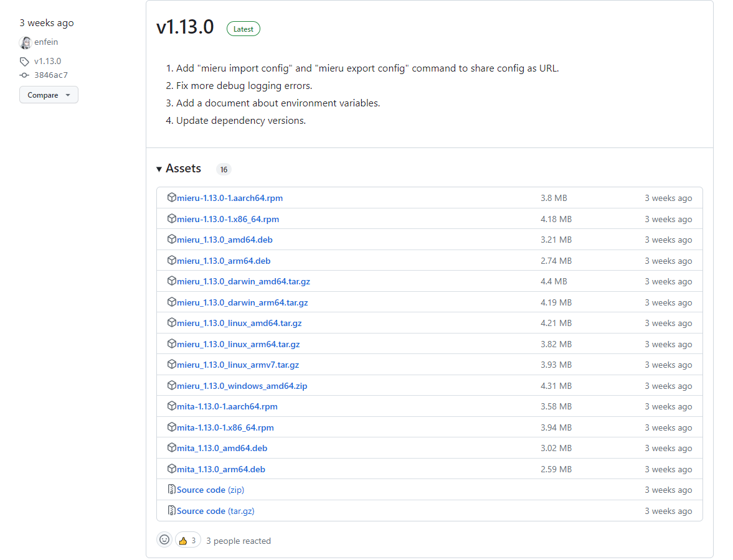This screenshot has width=733, height=560.
Task: Click the package icon beside mieru_1.13.0_windows_amd64.zip
Action: click(171, 385)
